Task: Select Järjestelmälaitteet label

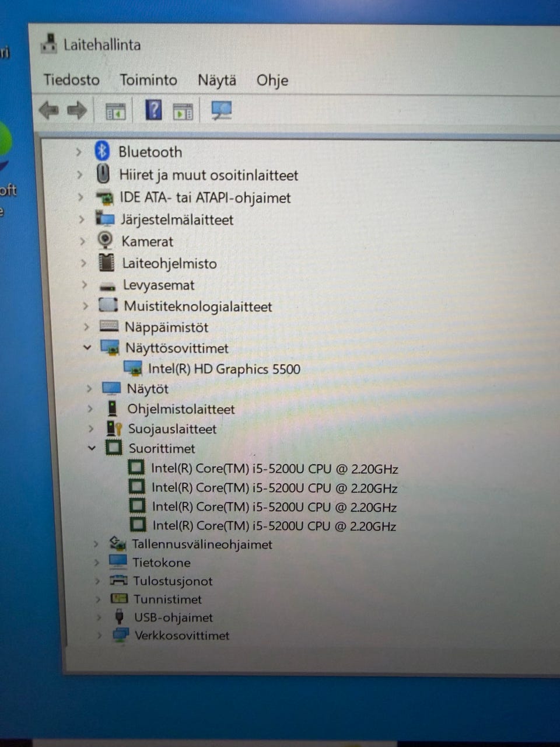Action: (177, 220)
